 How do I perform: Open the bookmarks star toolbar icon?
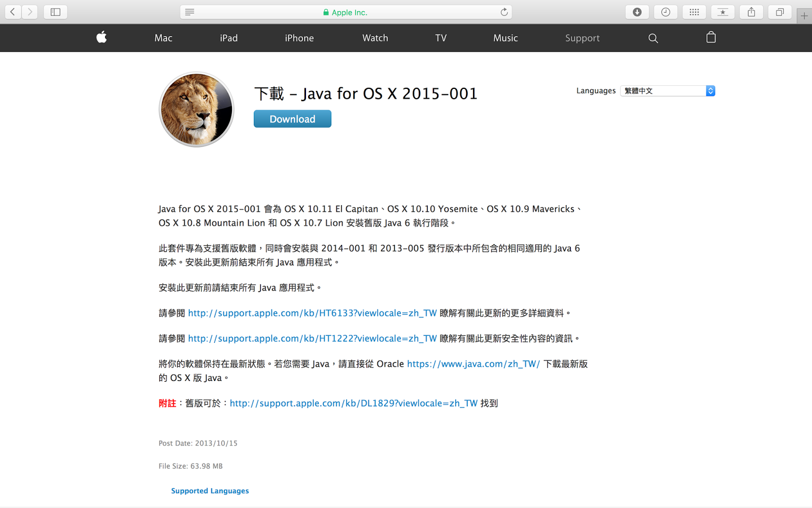tap(723, 12)
